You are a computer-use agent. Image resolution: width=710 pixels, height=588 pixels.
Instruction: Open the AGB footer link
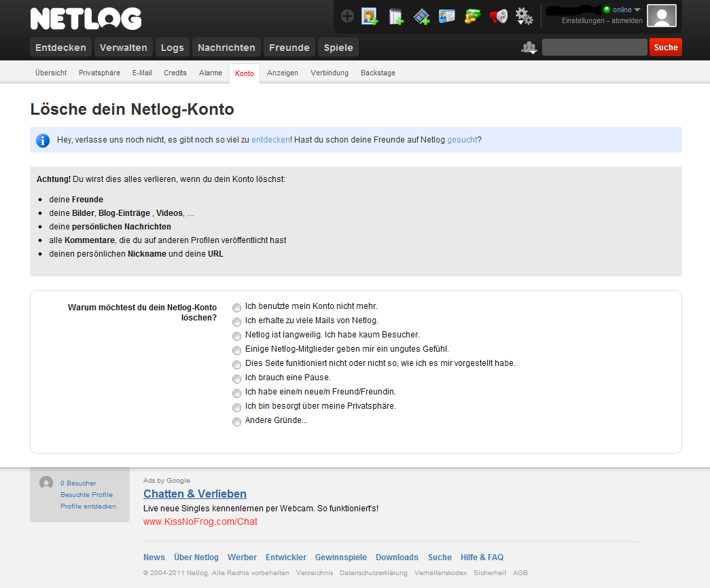(520, 572)
